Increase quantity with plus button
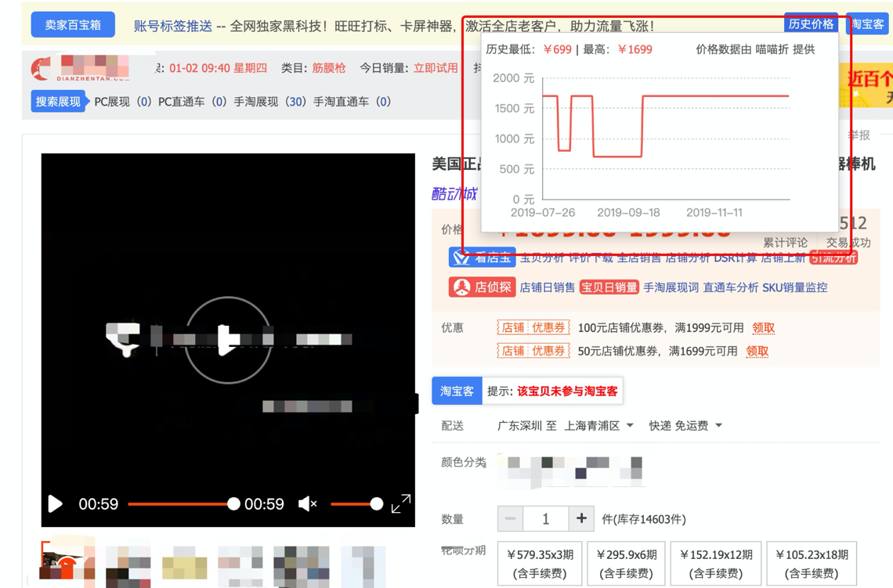Screen dimensions: 893x588 [x=581, y=518]
